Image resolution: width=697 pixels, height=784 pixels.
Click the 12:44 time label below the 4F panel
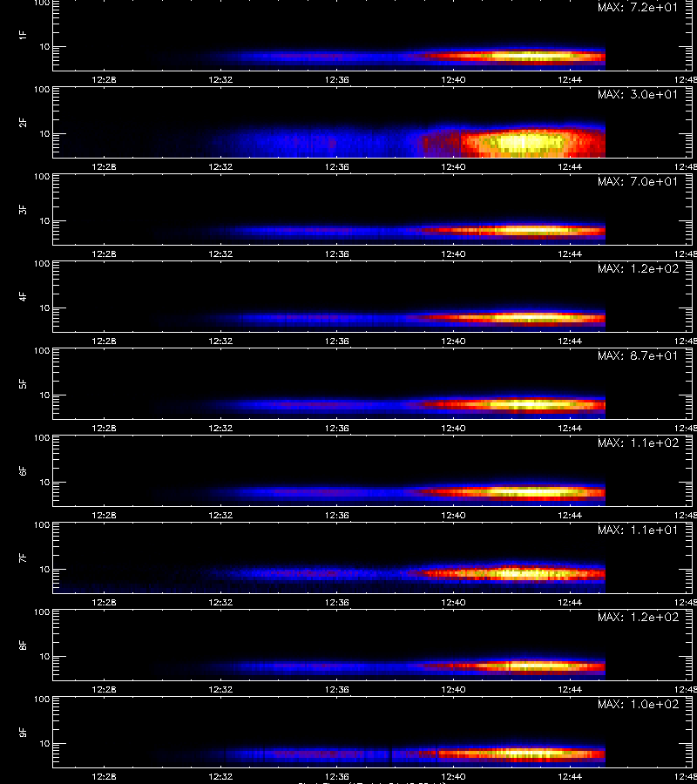coord(570,341)
